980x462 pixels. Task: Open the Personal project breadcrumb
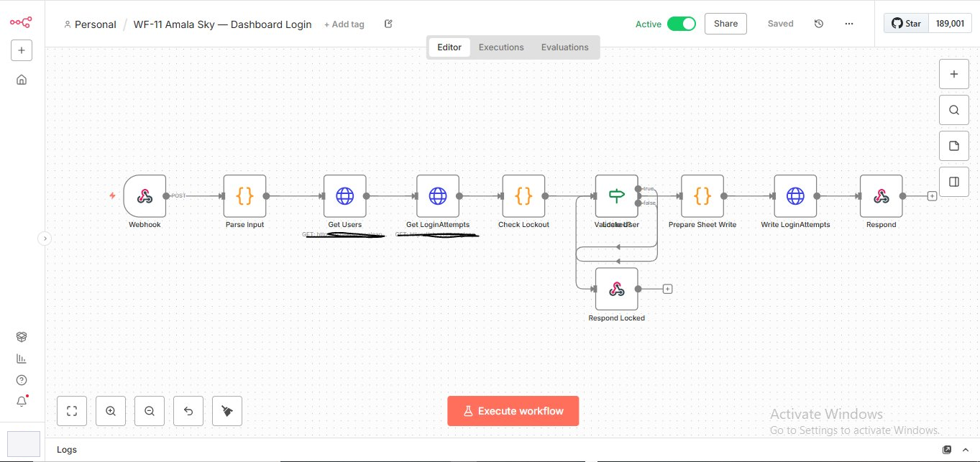pyautogui.click(x=91, y=24)
